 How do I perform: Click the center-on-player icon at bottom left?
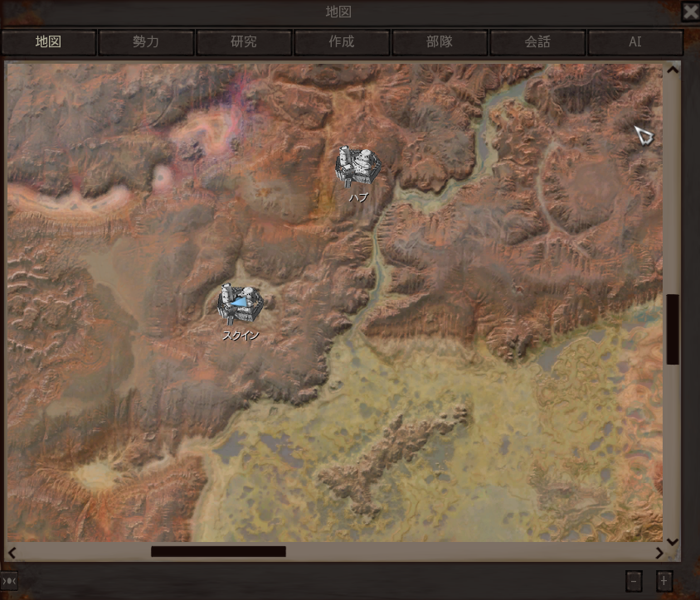click(x=9, y=581)
